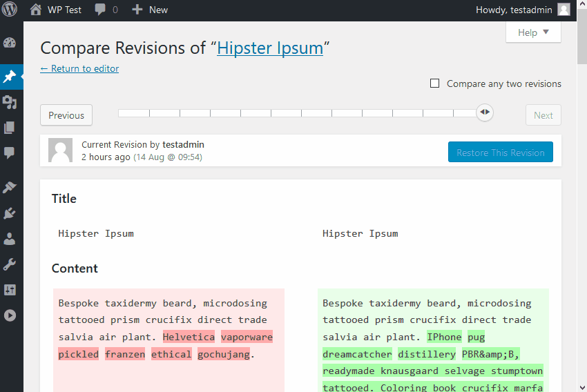Open the New content menu
The height and width of the screenshot is (392, 587).
pos(150,10)
